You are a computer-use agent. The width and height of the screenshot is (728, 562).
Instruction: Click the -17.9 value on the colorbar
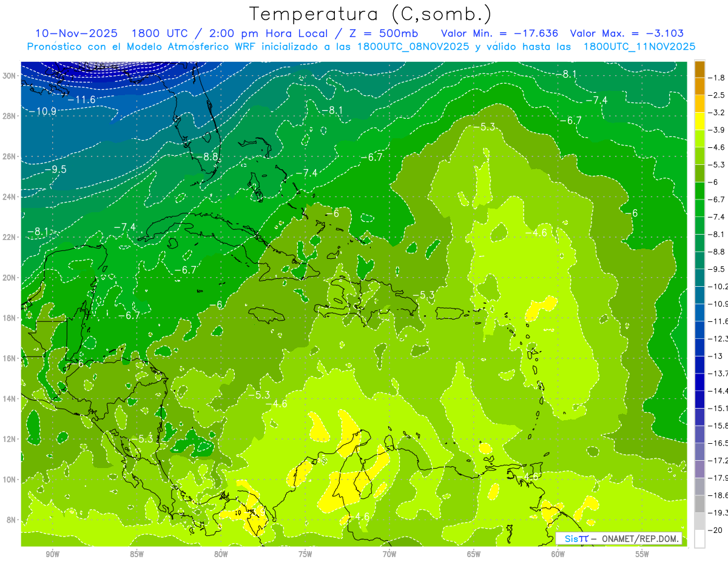[718, 478]
